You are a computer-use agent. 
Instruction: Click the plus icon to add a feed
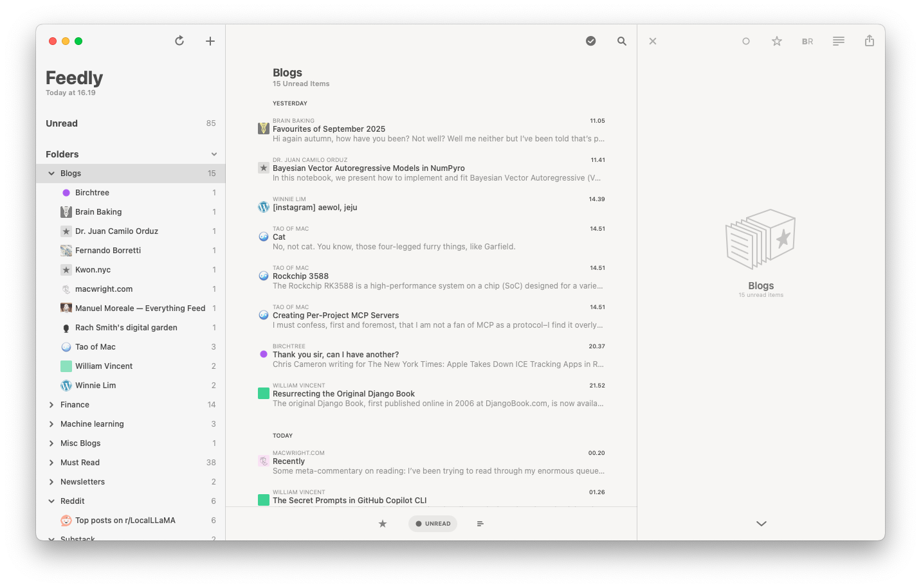coord(210,41)
